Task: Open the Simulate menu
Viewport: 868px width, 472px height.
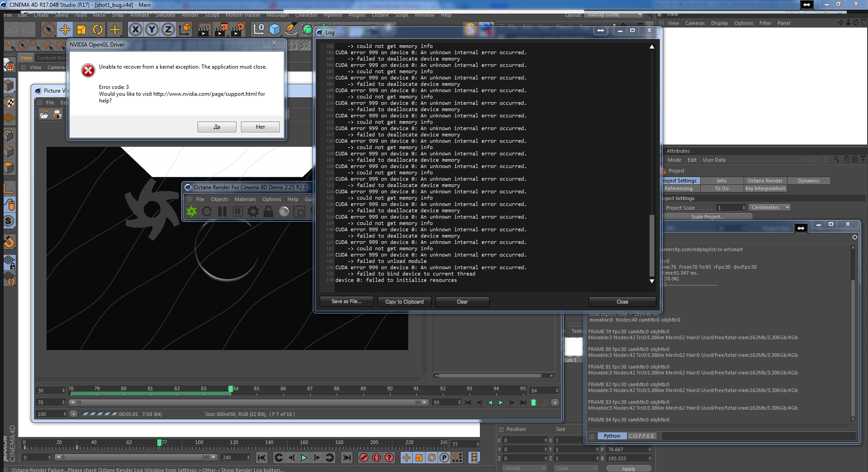Action: (165, 15)
